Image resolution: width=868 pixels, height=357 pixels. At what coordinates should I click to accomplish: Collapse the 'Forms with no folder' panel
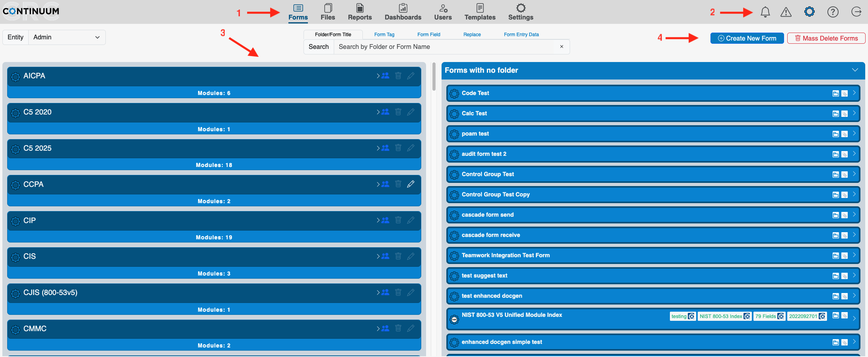point(855,70)
